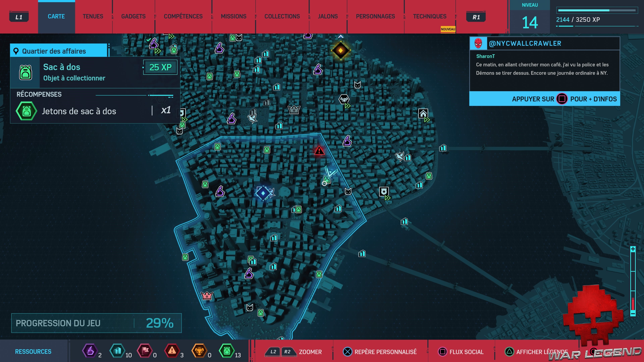Switch to the Compétences tab
The width and height of the screenshot is (644, 362).
tap(183, 16)
